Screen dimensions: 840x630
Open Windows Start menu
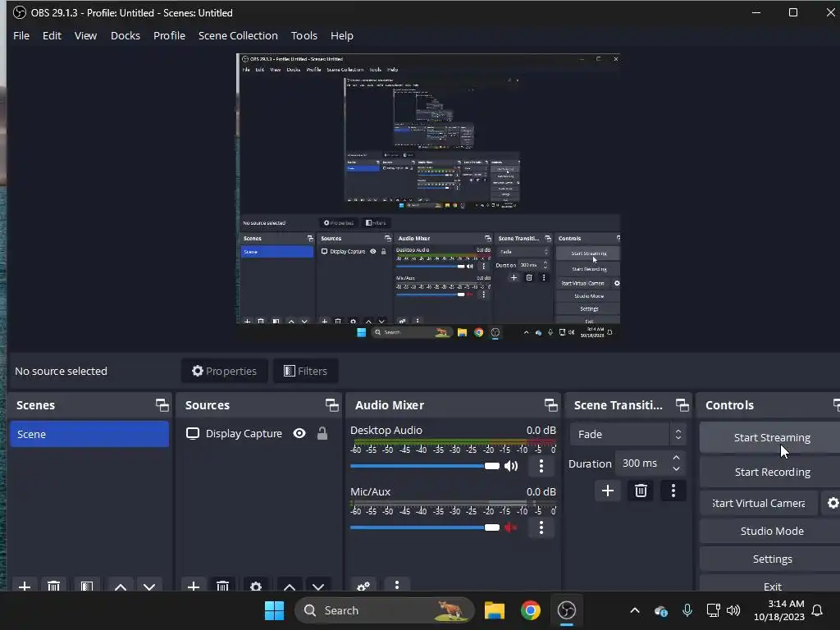tap(274, 610)
